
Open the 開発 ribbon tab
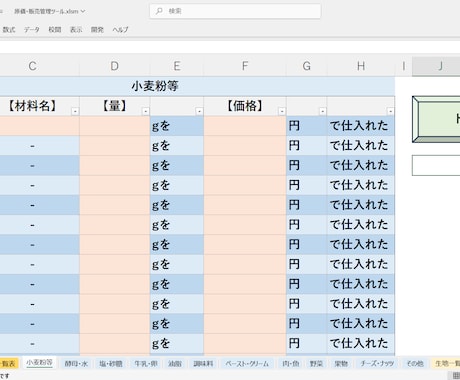[x=97, y=30]
